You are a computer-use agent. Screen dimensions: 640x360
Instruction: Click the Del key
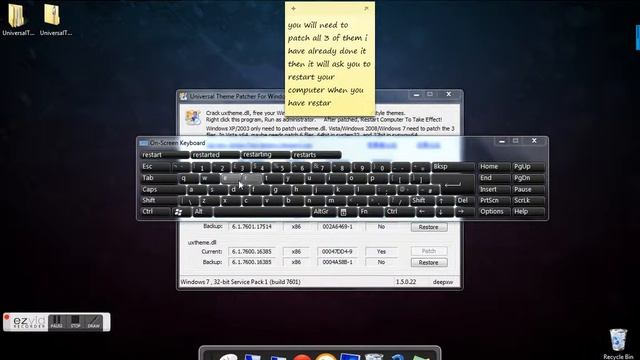click(464, 200)
